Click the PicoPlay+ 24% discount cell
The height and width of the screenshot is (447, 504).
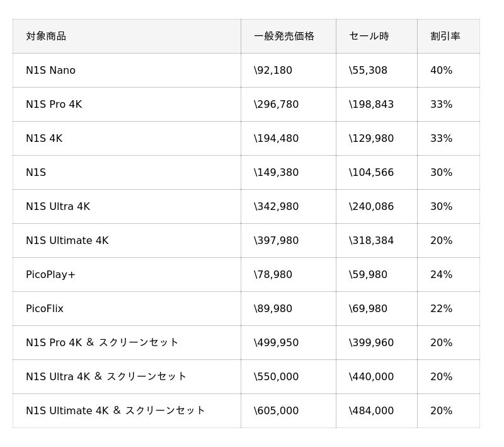(441, 275)
